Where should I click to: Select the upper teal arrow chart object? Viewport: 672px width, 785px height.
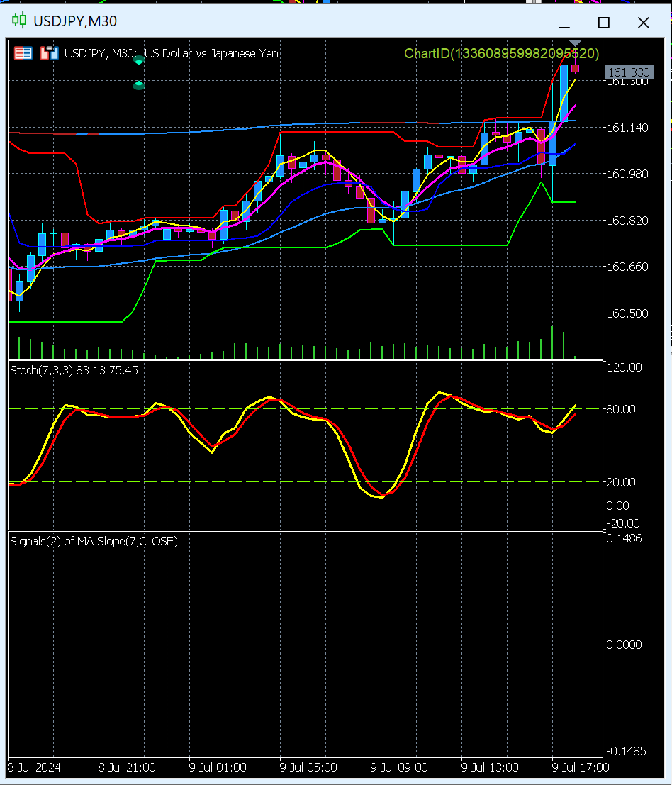coord(139,60)
